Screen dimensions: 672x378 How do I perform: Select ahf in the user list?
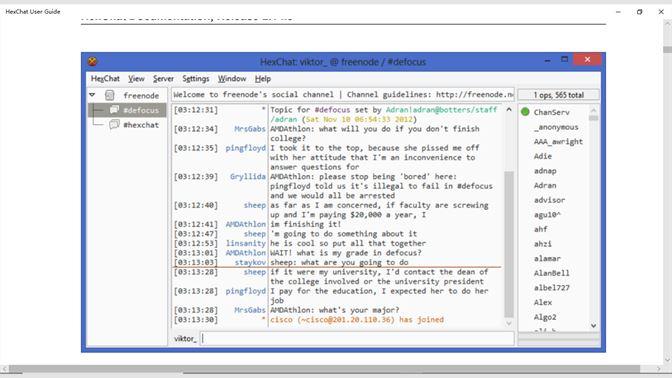[540, 229]
